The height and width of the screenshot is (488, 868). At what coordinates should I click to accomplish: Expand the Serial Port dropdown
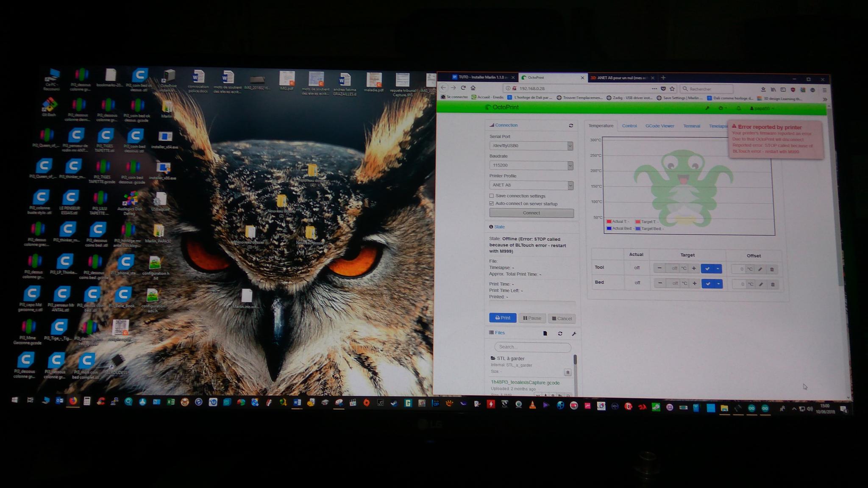point(531,146)
